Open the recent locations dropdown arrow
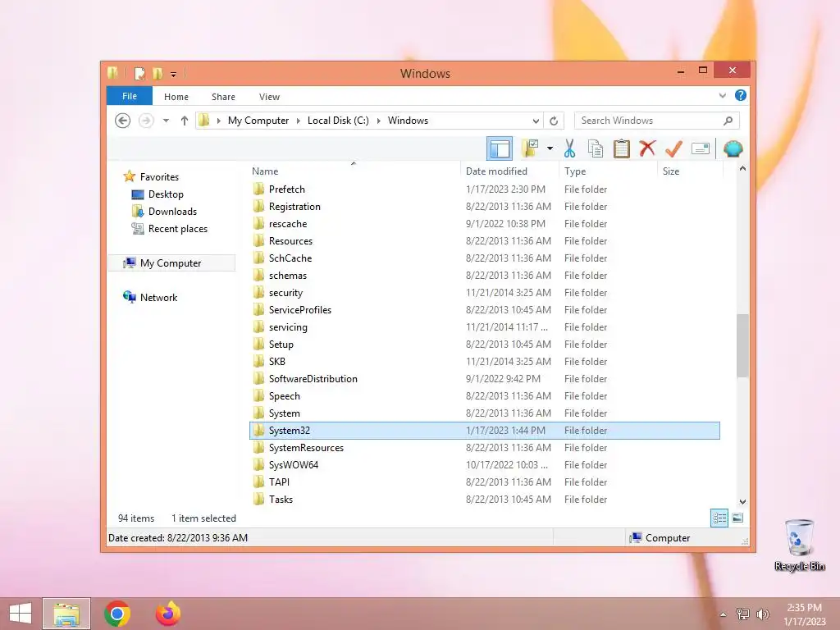The image size is (840, 630). (x=166, y=121)
